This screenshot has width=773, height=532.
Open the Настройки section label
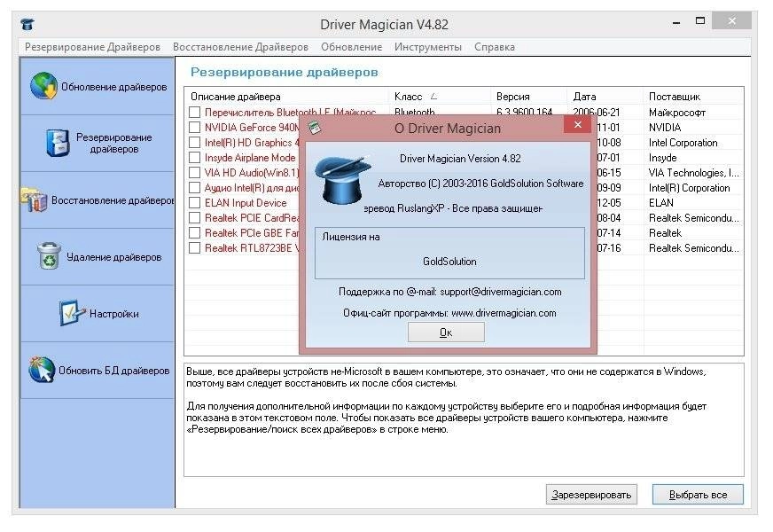113,314
